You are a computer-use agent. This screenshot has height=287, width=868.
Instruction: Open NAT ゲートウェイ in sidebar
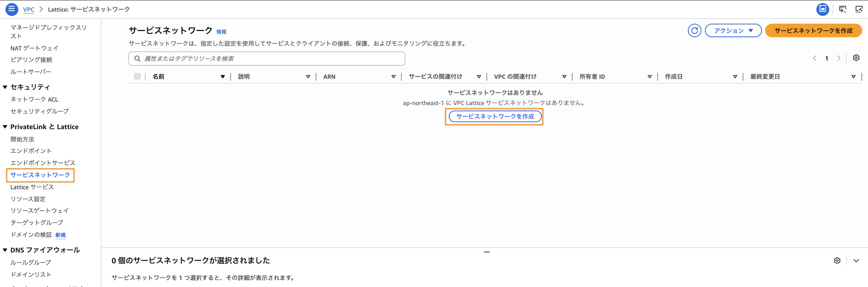point(35,48)
